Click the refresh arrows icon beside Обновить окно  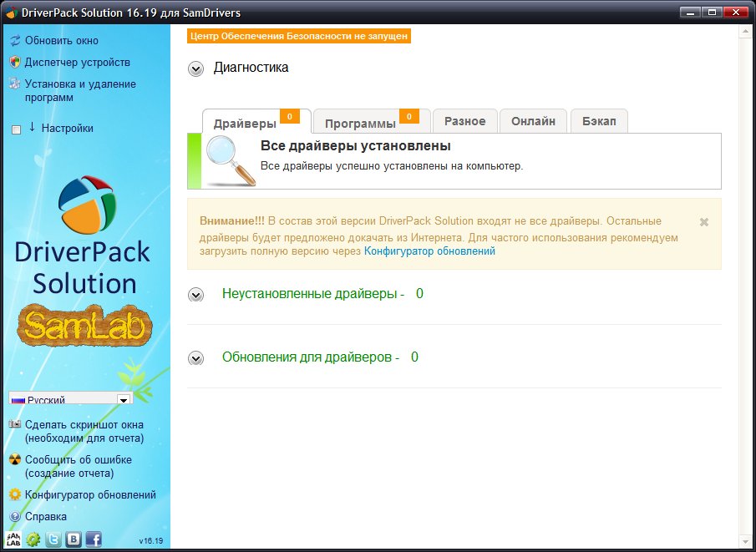15,40
